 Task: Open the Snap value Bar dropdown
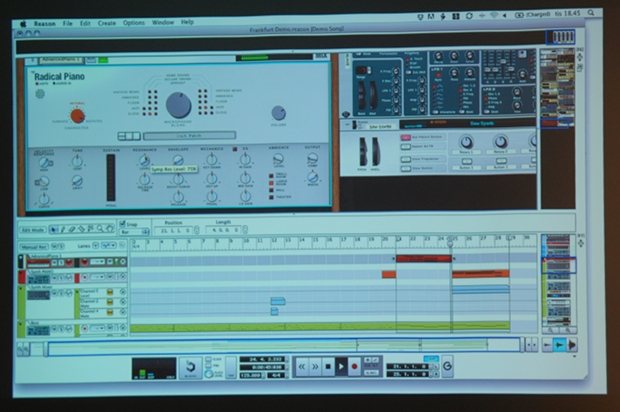pyautogui.click(x=134, y=232)
